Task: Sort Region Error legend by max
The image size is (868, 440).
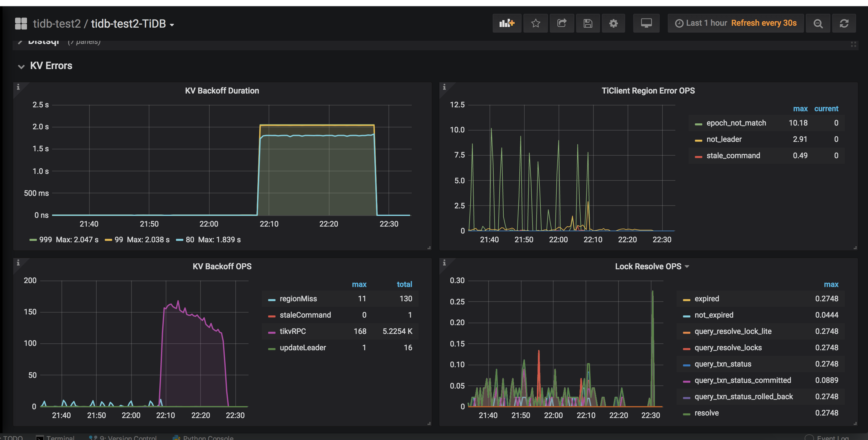Action: pyautogui.click(x=800, y=109)
